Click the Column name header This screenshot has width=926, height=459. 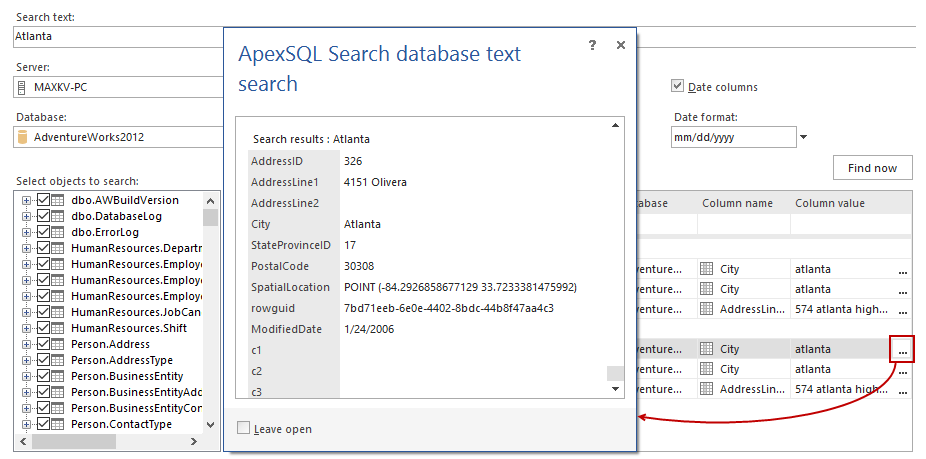point(737,203)
